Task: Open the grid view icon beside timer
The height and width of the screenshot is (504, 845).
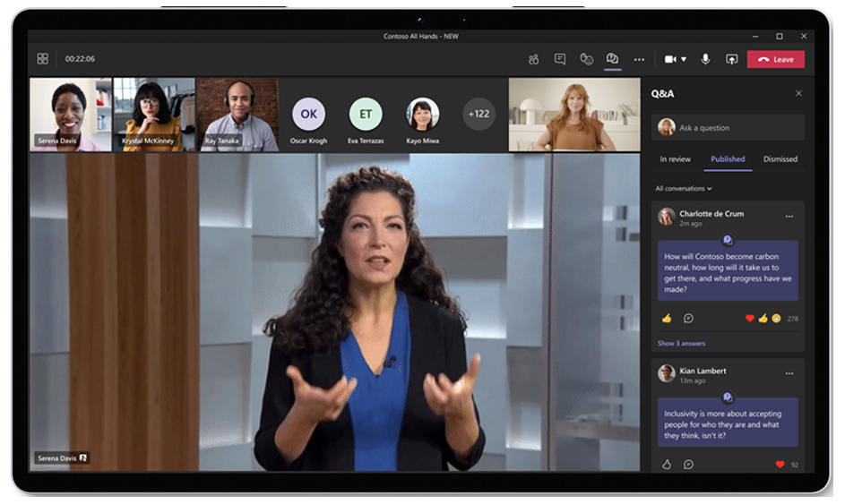Action: tap(42, 59)
